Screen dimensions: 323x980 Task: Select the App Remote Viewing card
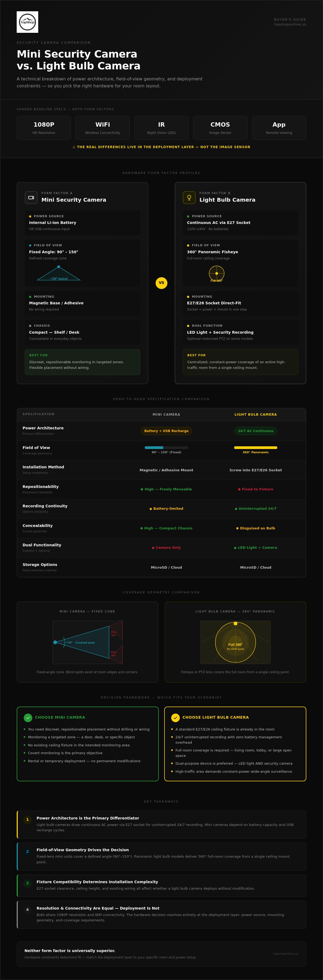coord(279,128)
